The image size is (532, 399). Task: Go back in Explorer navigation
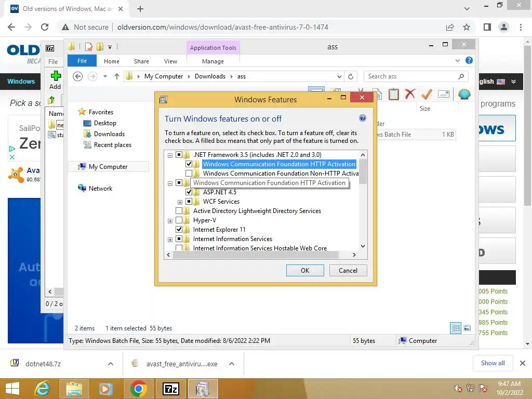(78, 76)
